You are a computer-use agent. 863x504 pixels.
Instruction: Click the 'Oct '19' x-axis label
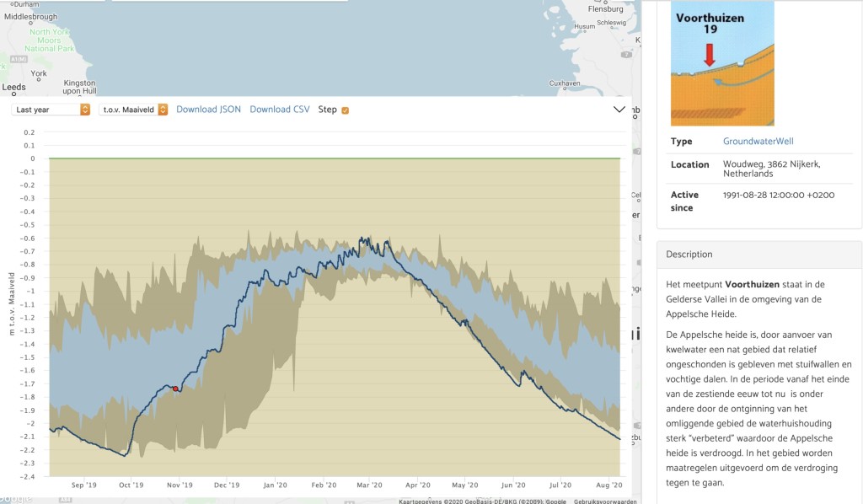131,485
